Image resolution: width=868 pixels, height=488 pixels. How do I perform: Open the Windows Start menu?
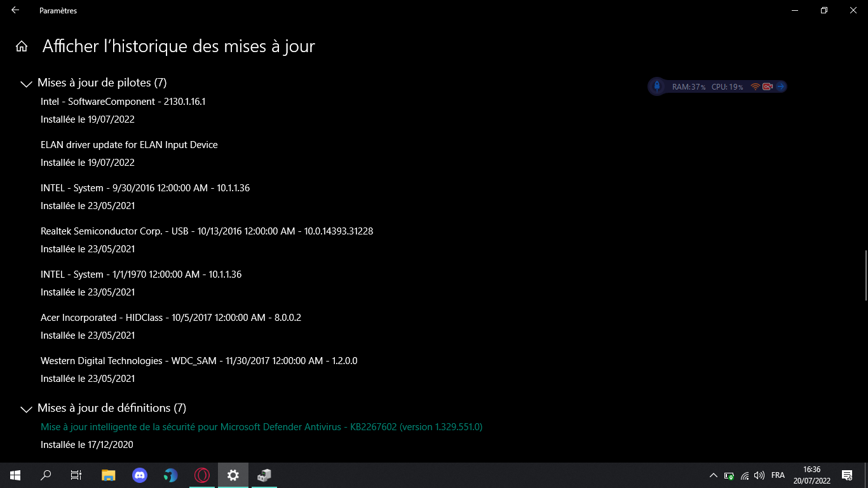click(15, 475)
